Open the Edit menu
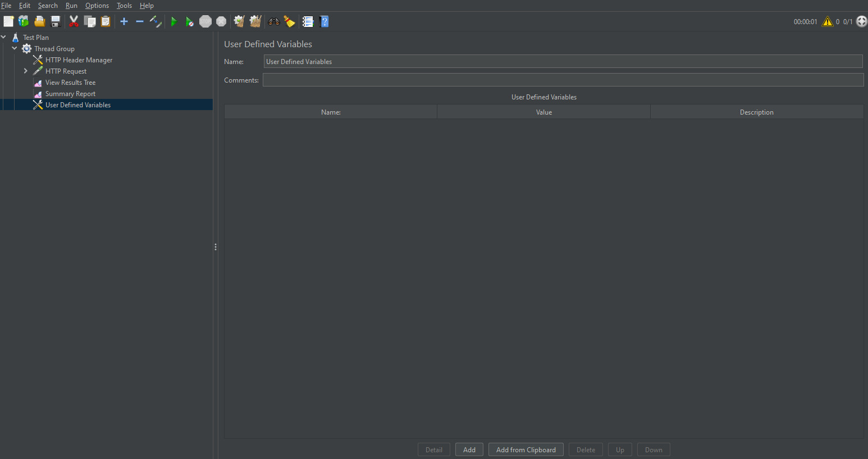 (x=25, y=6)
